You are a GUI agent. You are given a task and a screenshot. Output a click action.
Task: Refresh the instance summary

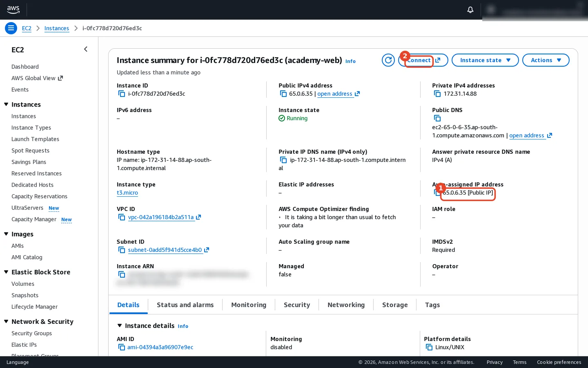[388, 60]
